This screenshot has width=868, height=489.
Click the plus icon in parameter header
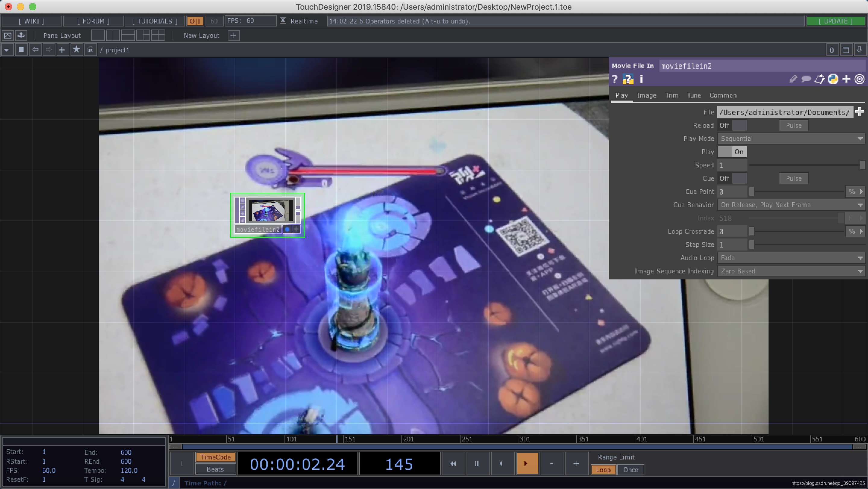(x=846, y=79)
